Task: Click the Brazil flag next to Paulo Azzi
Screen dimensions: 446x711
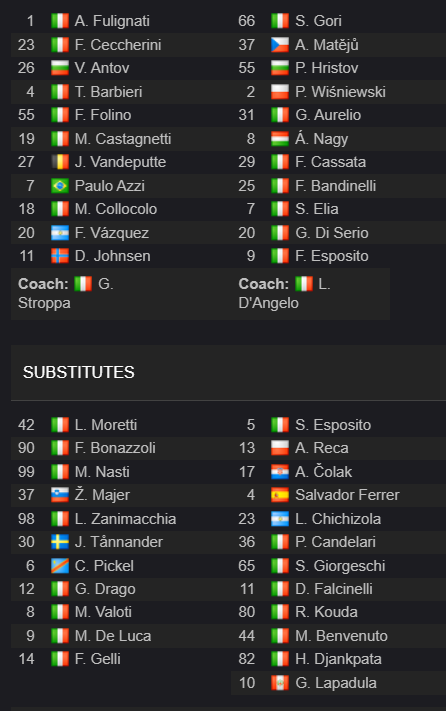Action: tap(60, 185)
